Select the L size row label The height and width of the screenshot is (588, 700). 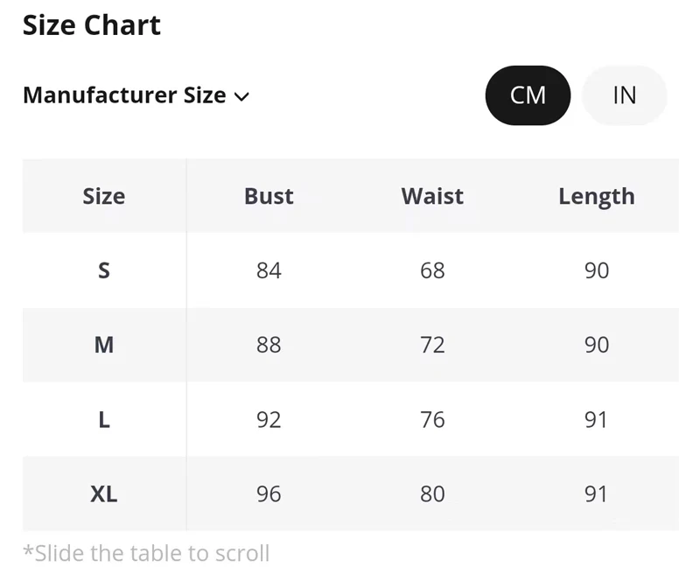[x=103, y=420]
